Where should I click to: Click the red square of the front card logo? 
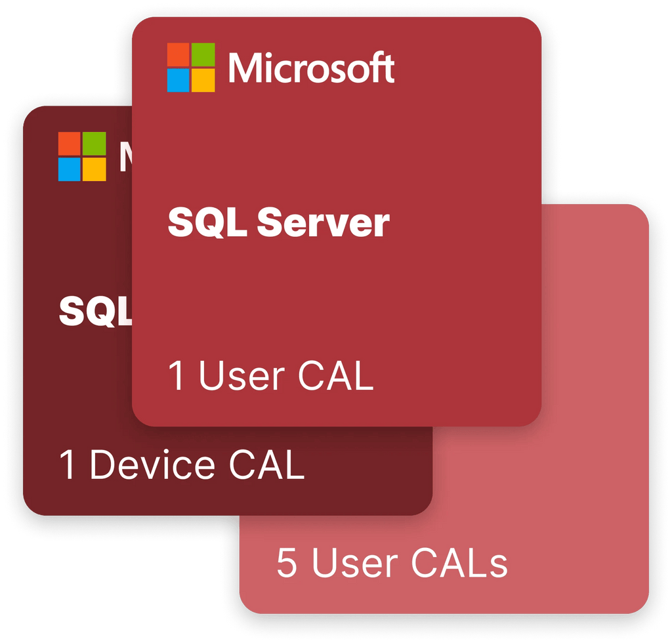click(178, 54)
